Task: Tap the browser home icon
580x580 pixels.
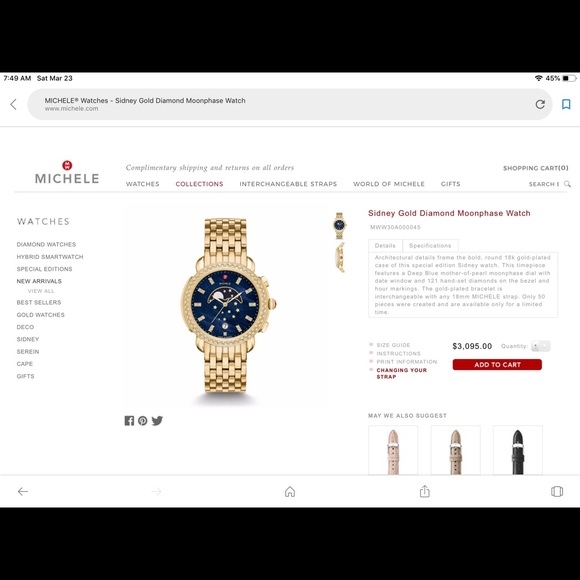Action: click(x=290, y=491)
